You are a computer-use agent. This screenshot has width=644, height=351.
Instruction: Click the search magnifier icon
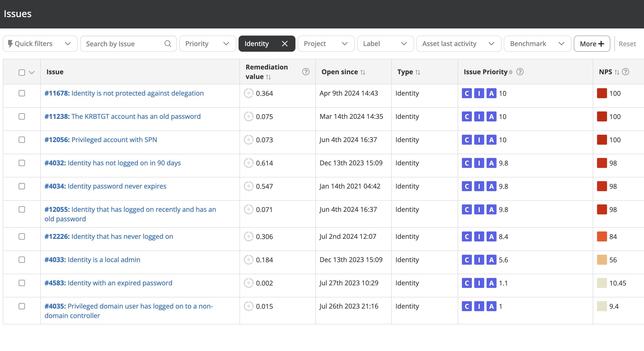(168, 44)
